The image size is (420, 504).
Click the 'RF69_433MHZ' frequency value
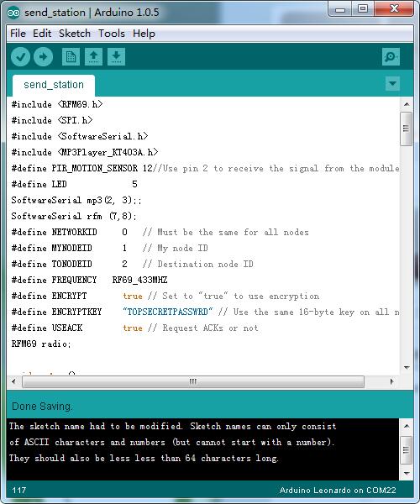pos(139,280)
